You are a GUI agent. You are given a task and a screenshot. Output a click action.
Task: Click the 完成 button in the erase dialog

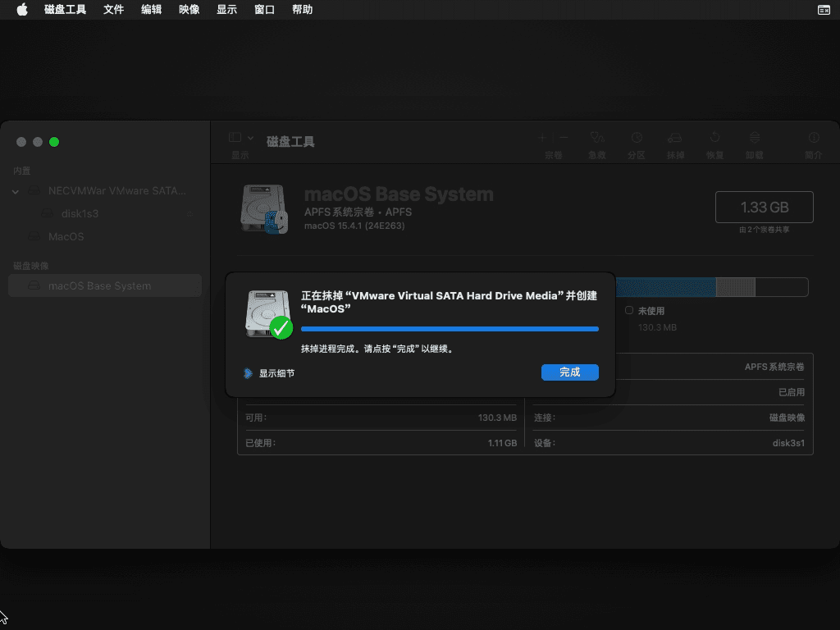coord(569,372)
